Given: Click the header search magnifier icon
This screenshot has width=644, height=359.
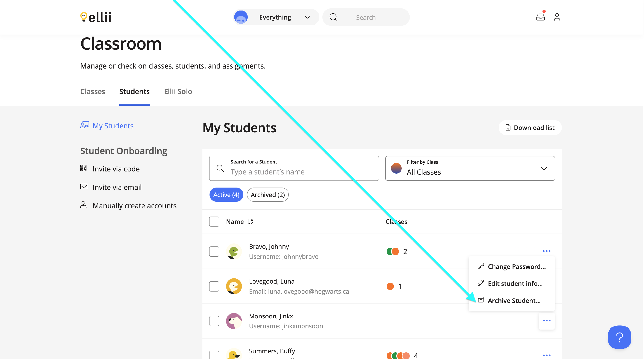Looking at the screenshot, I should pyautogui.click(x=333, y=17).
